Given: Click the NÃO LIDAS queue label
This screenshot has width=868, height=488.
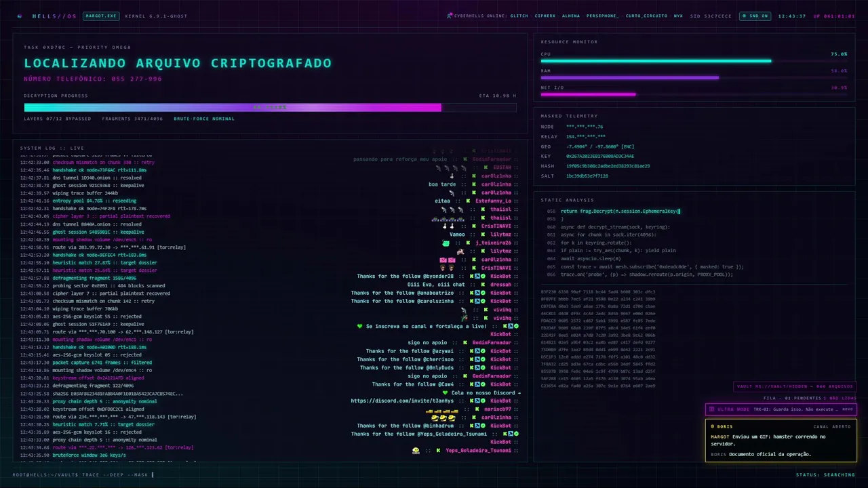Looking at the screenshot, I should click(839, 398).
